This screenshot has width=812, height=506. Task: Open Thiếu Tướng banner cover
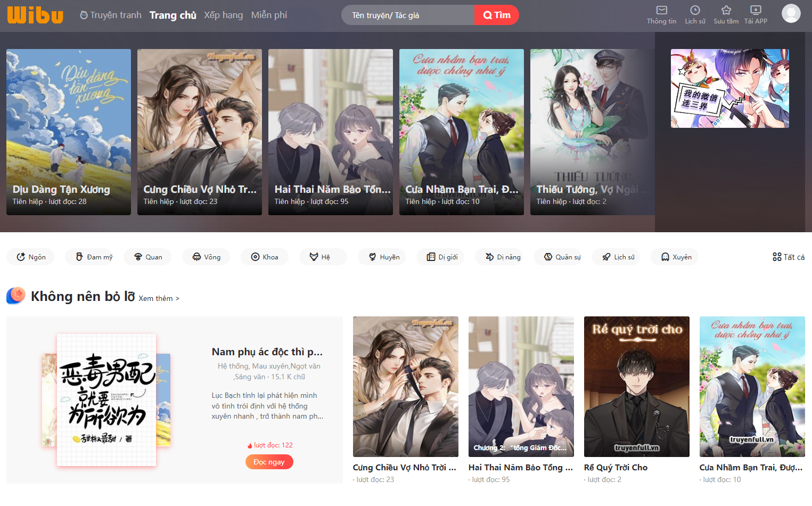pos(592,132)
